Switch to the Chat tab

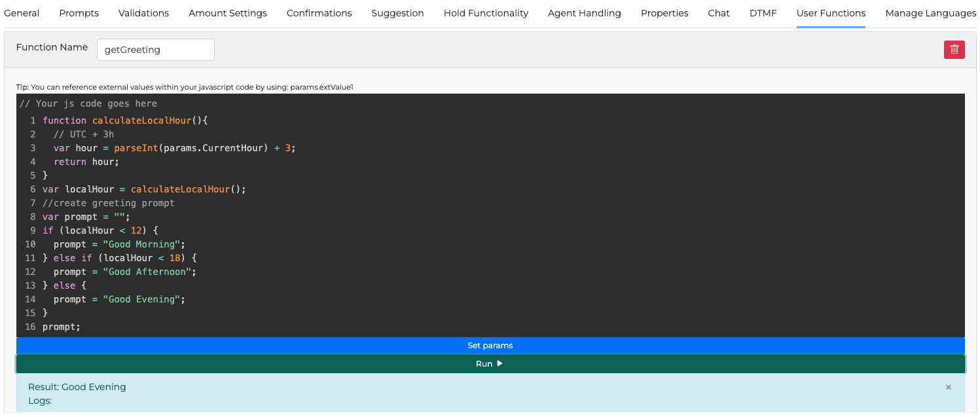point(718,13)
